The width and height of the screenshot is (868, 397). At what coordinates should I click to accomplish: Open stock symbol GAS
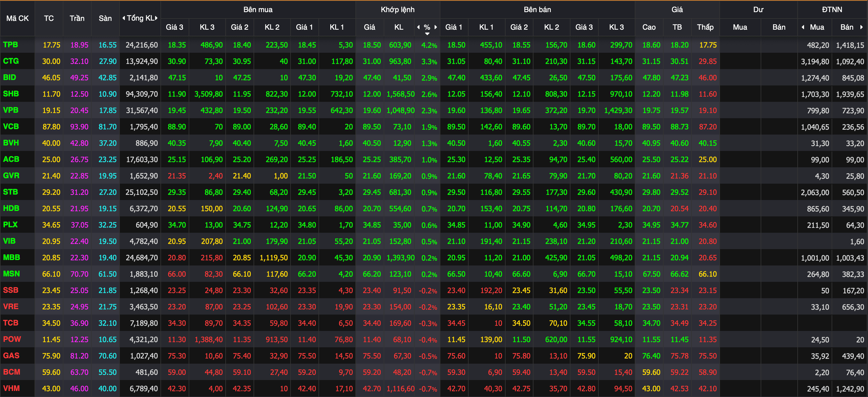click(x=11, y=355)
